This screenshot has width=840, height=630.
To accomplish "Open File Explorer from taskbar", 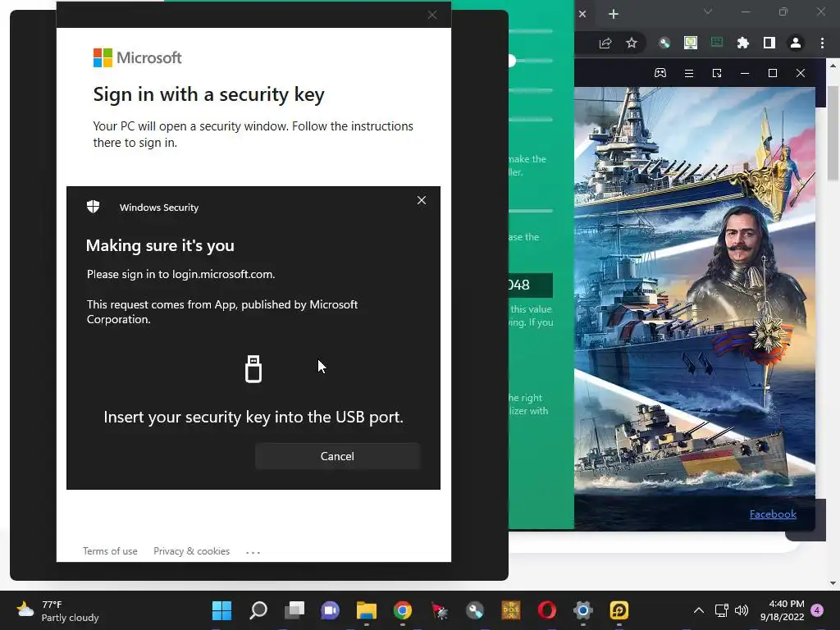I will (x=367, y=610).
